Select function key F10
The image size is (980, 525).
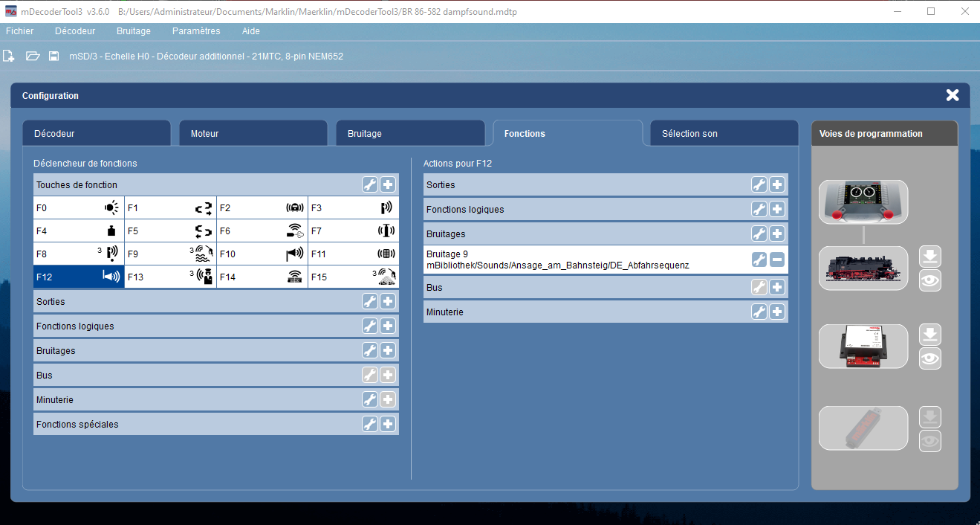[262, 254]
